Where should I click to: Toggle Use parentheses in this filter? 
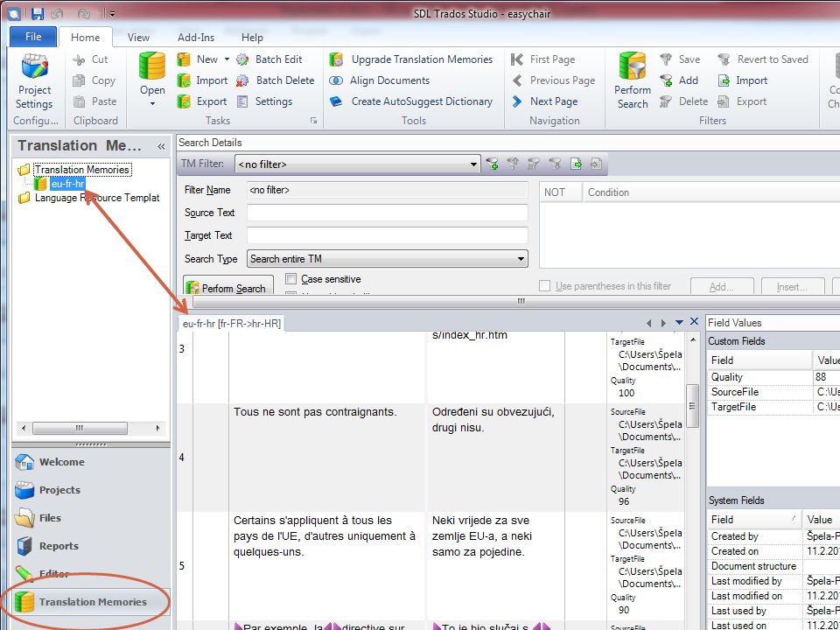pyautogui.click(x=545, y=286)
